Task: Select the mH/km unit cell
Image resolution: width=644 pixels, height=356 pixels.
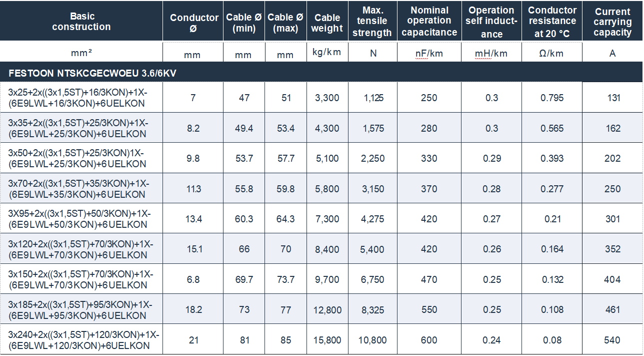Action: tap(491, 53)
